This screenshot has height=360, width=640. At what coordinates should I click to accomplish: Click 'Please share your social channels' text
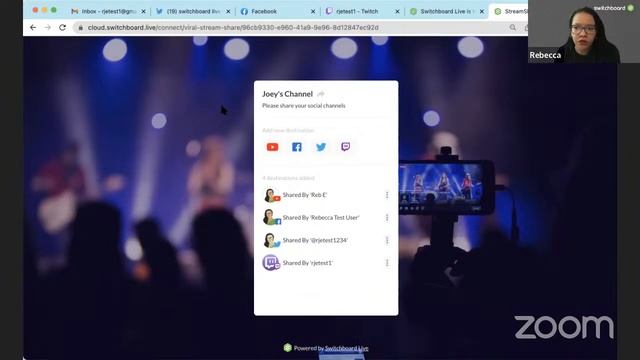[x=304, y=106]
